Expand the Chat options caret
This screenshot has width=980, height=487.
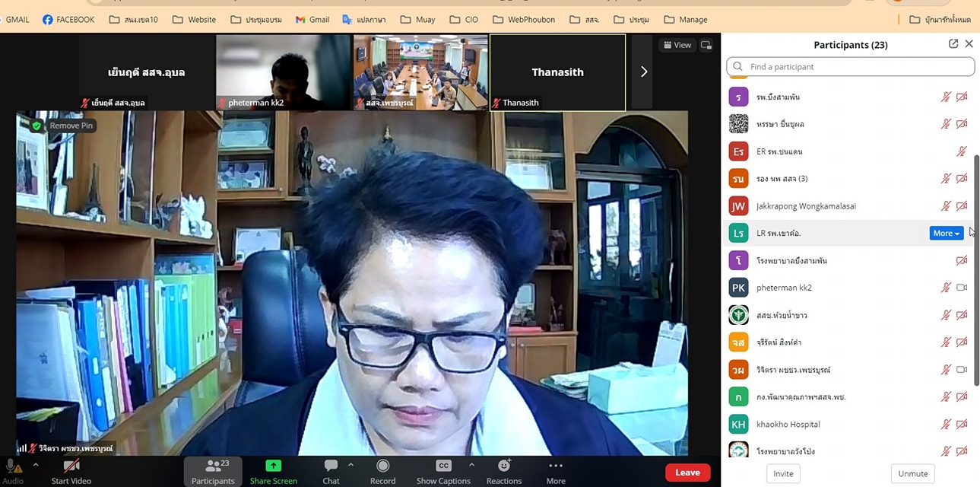pos(350,464)
